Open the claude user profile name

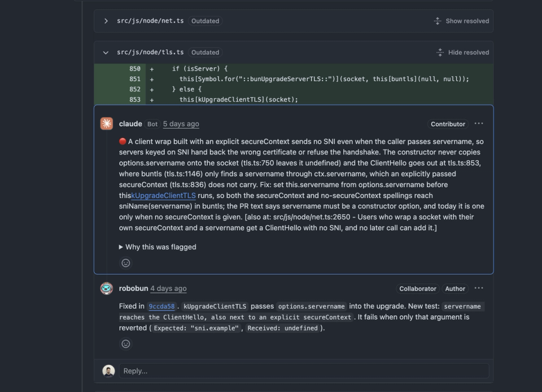point(130,124)
